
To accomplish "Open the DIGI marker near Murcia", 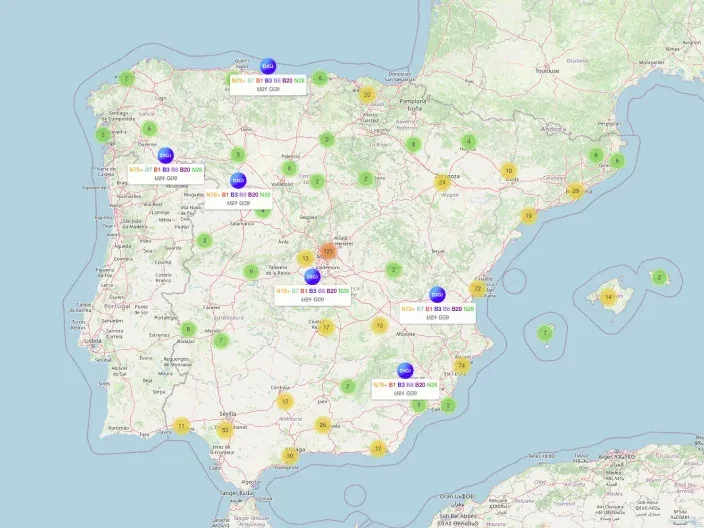I will (405, 371).
